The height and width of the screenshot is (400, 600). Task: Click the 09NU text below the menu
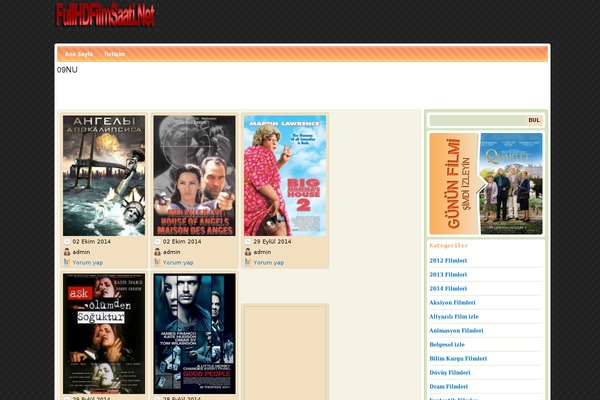67,70
